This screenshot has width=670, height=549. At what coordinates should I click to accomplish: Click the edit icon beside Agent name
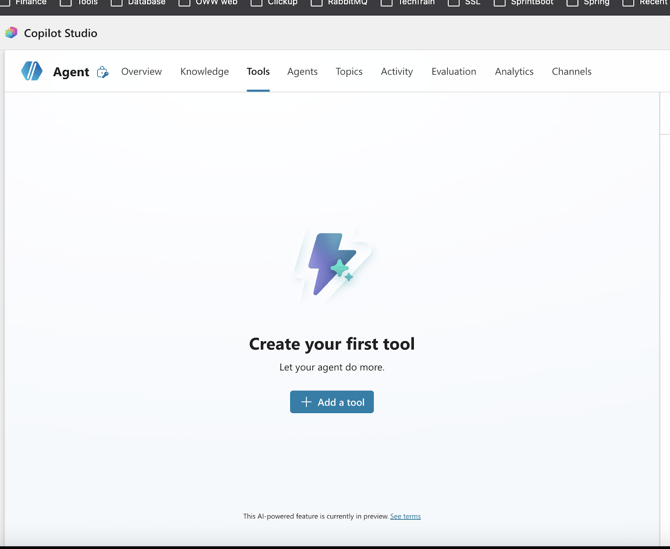tap(102, 72)
